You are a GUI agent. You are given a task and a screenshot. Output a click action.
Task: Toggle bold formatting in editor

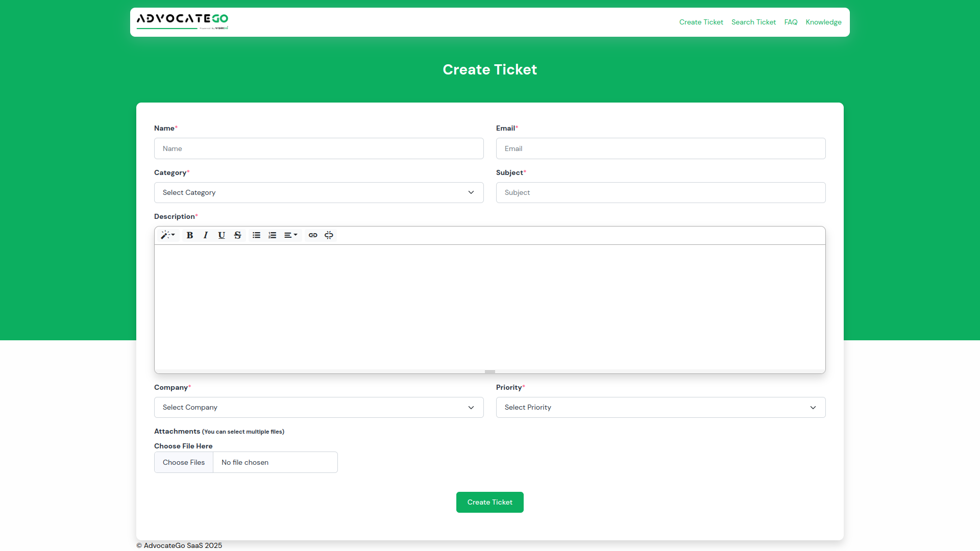coord(190,235)
